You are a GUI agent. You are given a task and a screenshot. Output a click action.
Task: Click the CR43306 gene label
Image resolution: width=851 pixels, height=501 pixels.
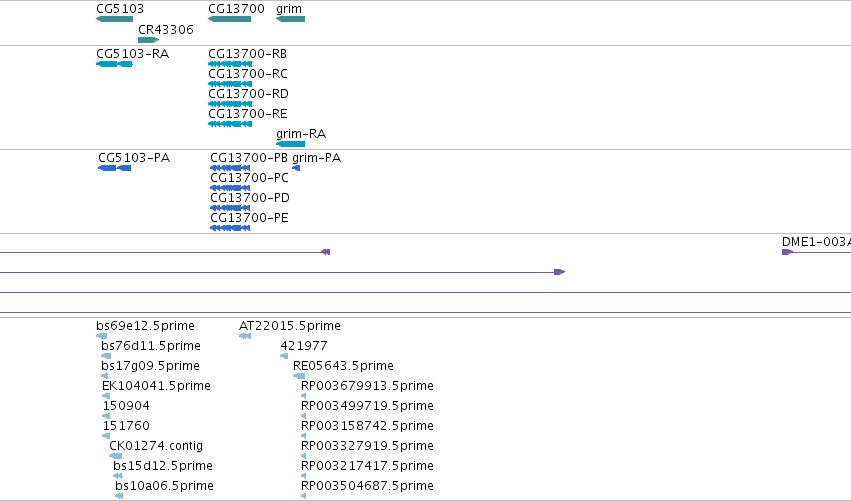pyautogui.click(x=166, y=30)
